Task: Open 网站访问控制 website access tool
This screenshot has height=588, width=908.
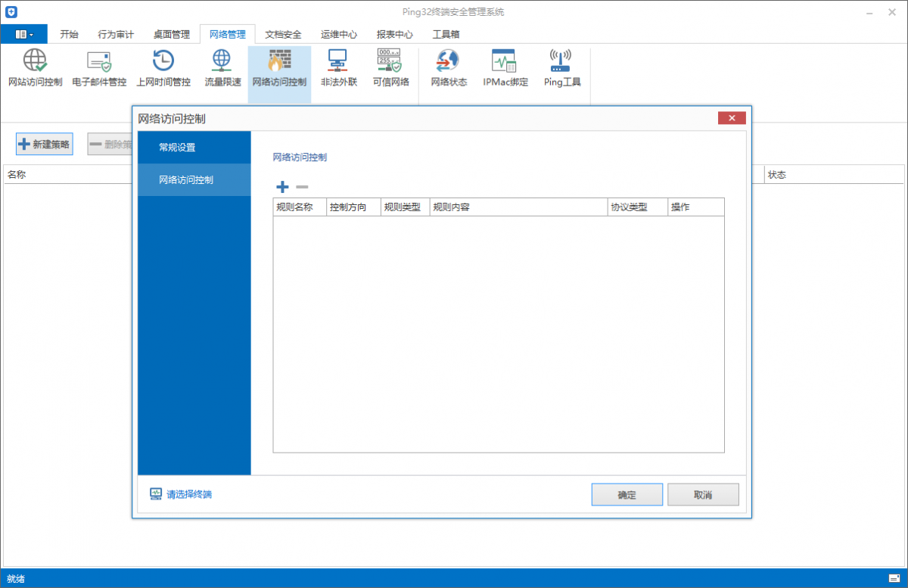Action: (35, 68)
